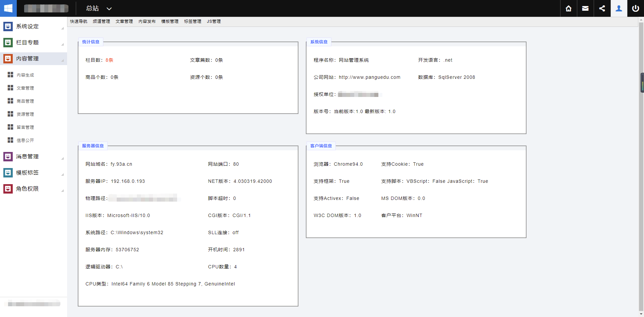Screen dimensions: 644x317
Task: Click the 统计信息 panel title
Action: click(91, 42)
